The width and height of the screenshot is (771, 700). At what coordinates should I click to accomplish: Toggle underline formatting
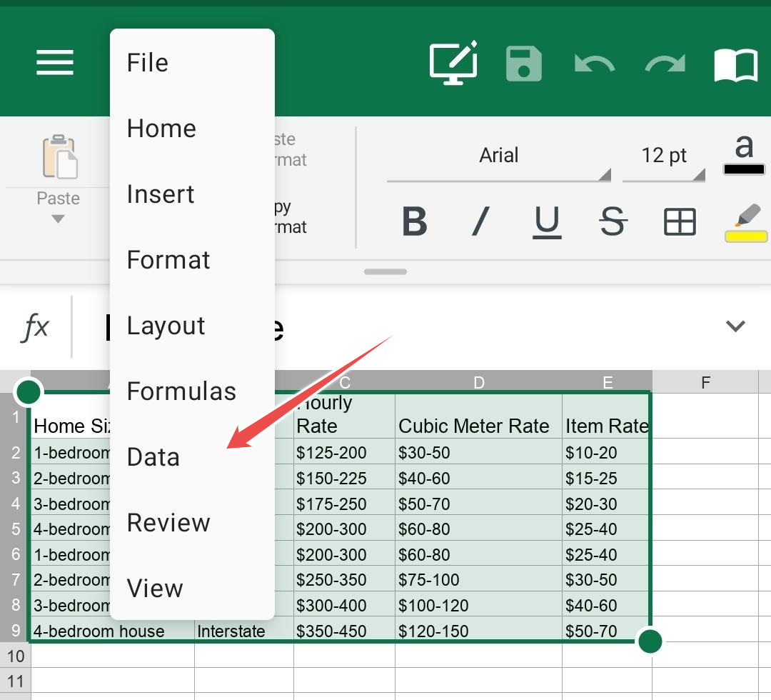coord(547,222)
